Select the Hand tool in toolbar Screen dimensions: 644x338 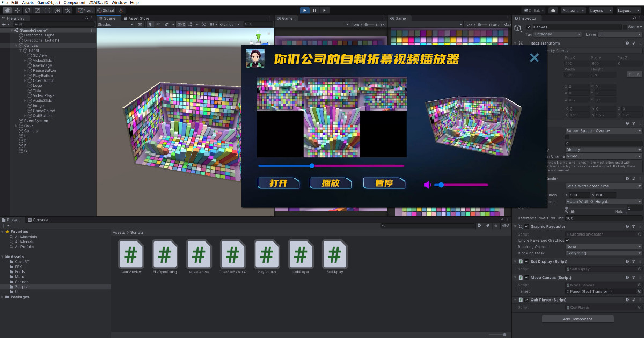[x=8, y=10]
